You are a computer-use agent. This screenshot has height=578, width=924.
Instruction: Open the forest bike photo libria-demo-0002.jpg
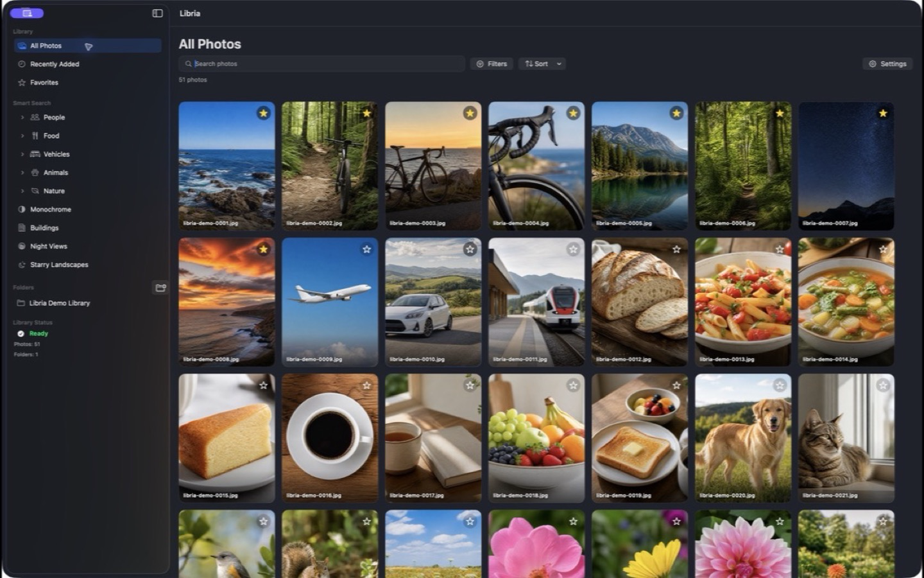(x=330, y=166)
